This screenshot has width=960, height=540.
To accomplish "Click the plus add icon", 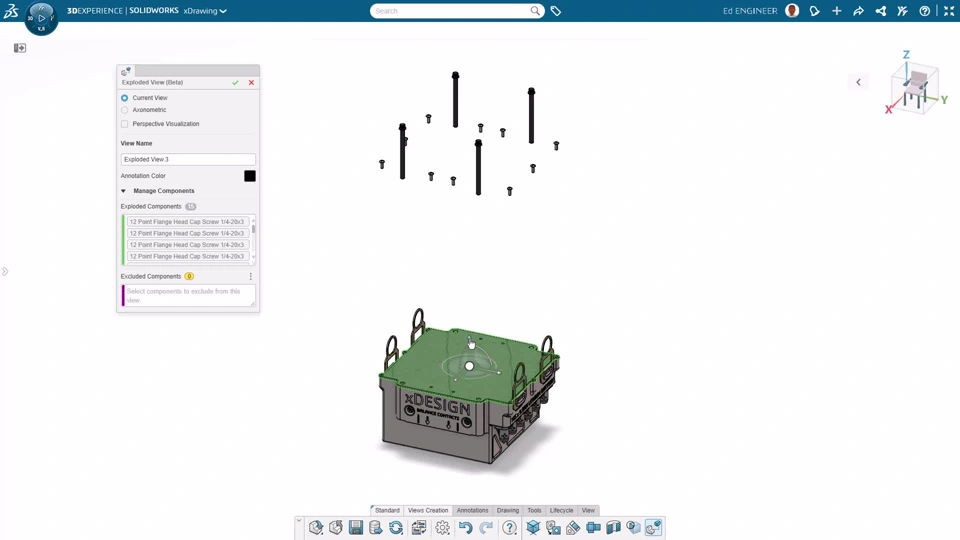I will pyautogui.click(x=836, y=11).
